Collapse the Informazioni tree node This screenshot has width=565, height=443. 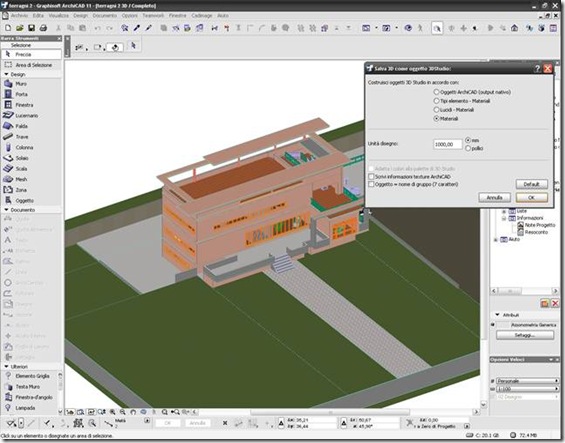click(504, 218)
